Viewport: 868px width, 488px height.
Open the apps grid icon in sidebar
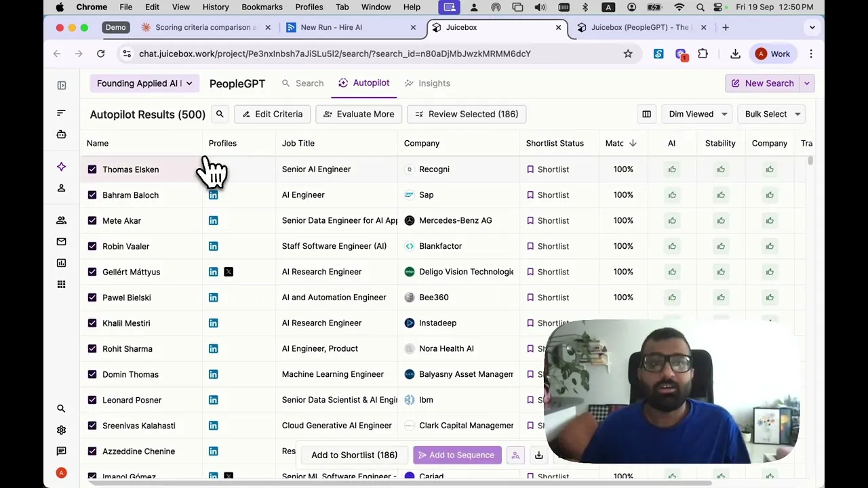62,285
